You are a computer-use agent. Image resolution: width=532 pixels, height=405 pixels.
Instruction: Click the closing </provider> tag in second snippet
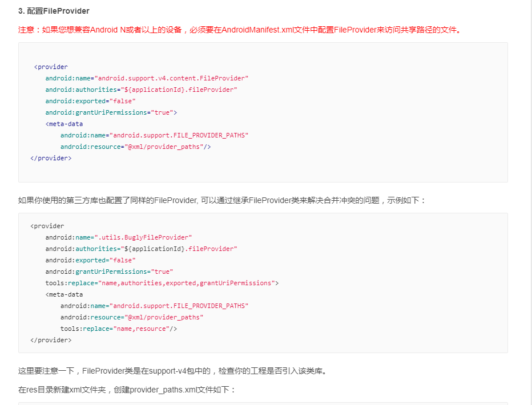(x=50, y=339)
